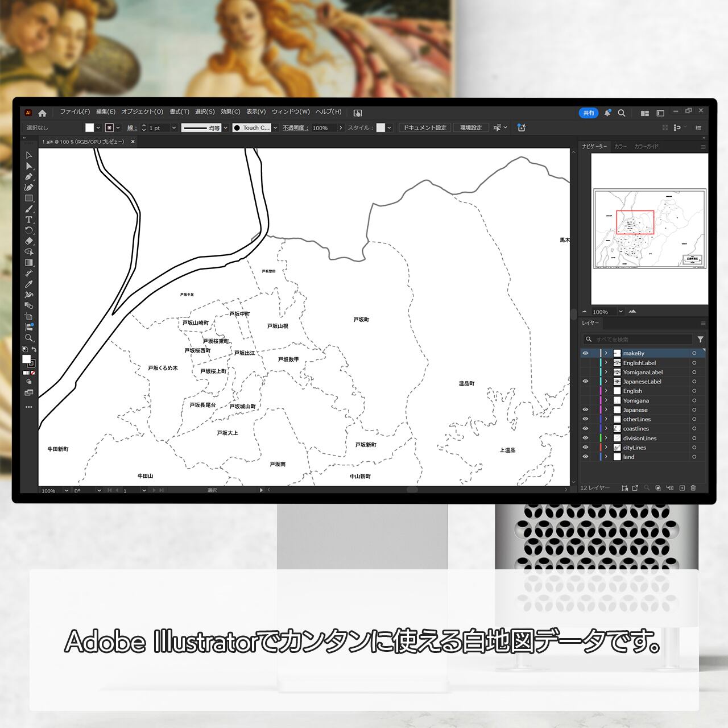
Task: Open the Touch C... brush dropdown
Action: click(x=275, y=128)
